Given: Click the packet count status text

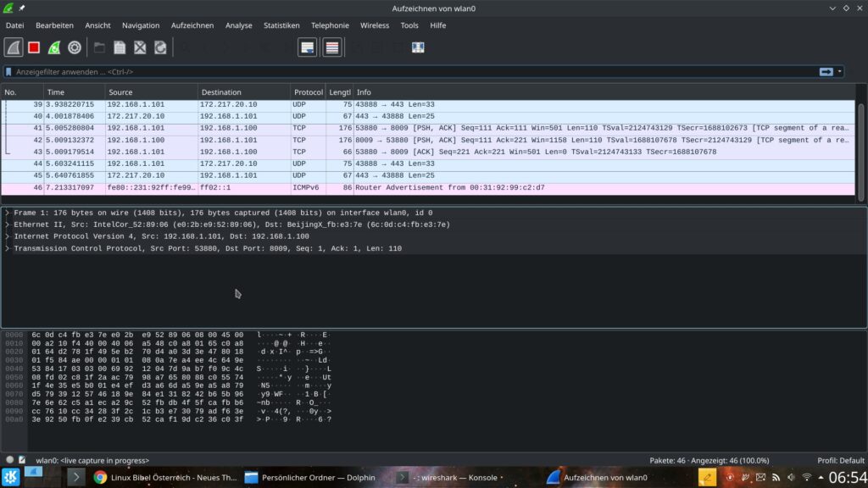Looking at the screenshot, I should coord(709,460).
